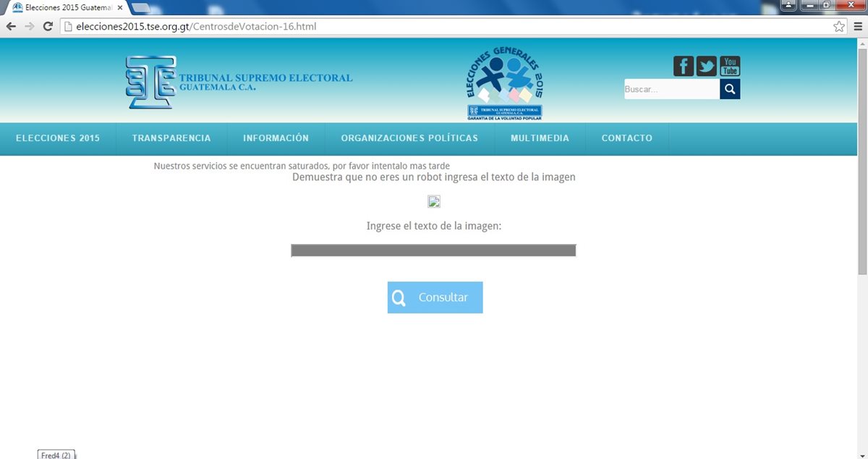868x459 pixels.
Task: Click the back navigation arrow
Action: pyautogui.click(x=11, y=25)
